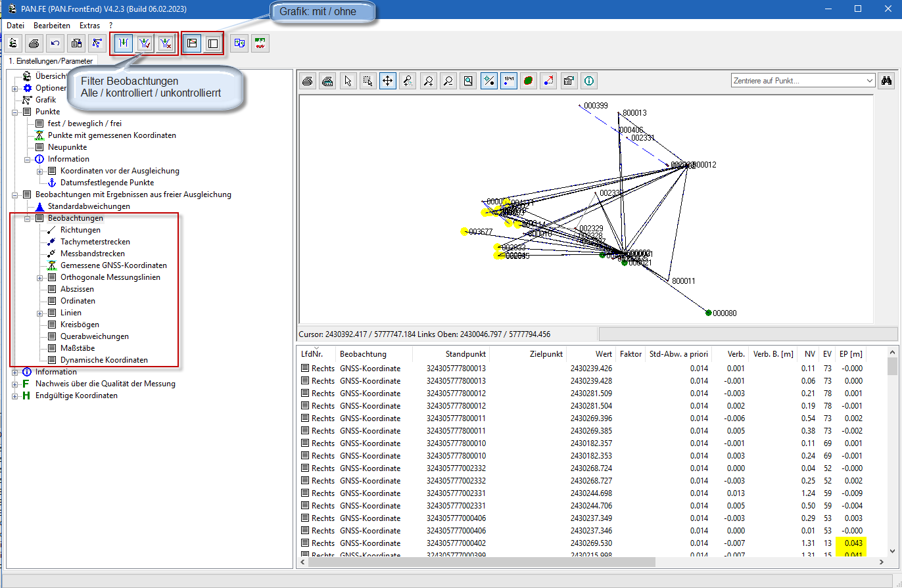Toggle filter for uncontrolled observations (red X)
This screenshot has width=902, height=588.
click(x=166, y=44)
